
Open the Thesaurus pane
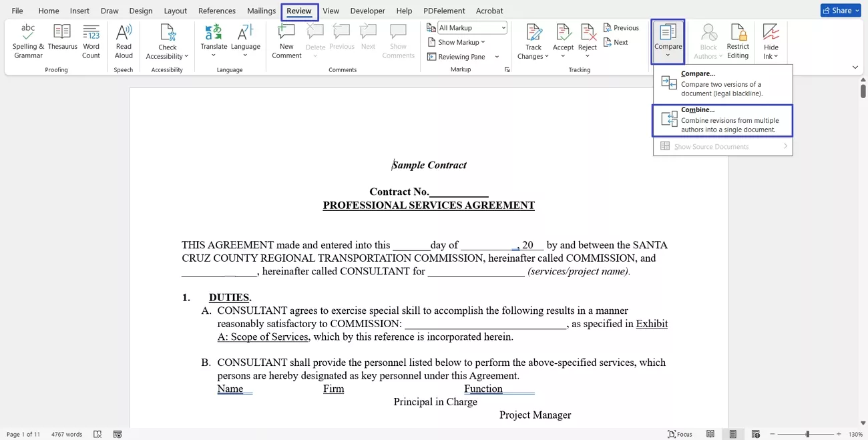(x=62, y=40)
